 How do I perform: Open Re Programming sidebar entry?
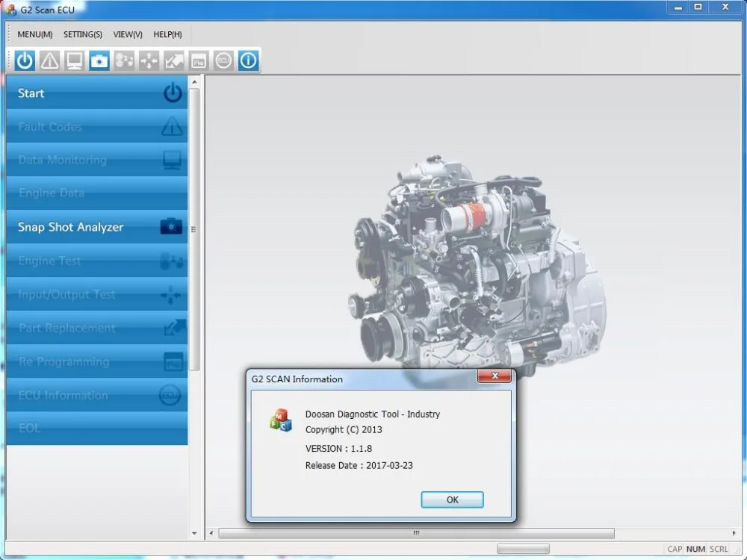(x=97, y=361)
